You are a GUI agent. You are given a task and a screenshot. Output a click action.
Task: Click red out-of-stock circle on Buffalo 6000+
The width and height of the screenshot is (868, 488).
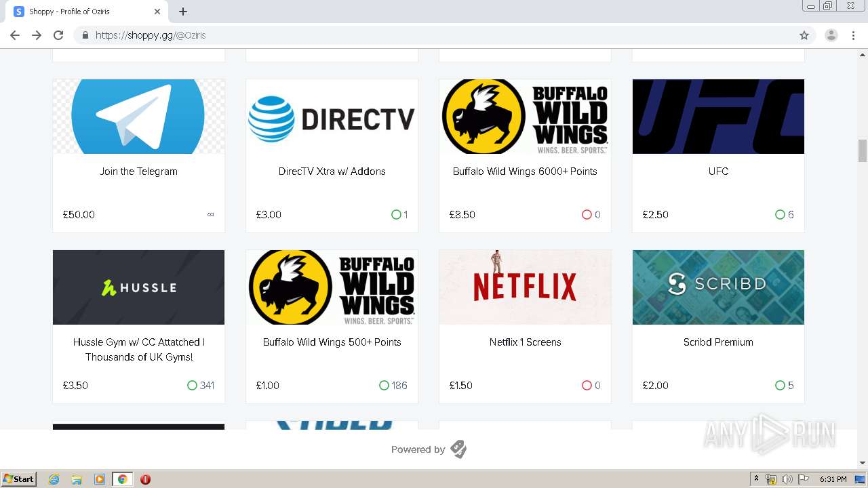click(x=587, y=215)
